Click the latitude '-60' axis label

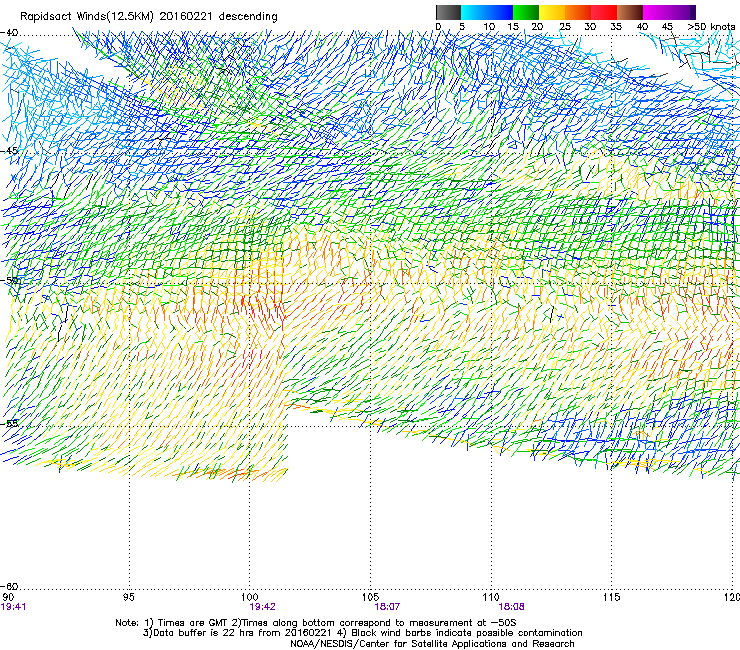(9, 586)
